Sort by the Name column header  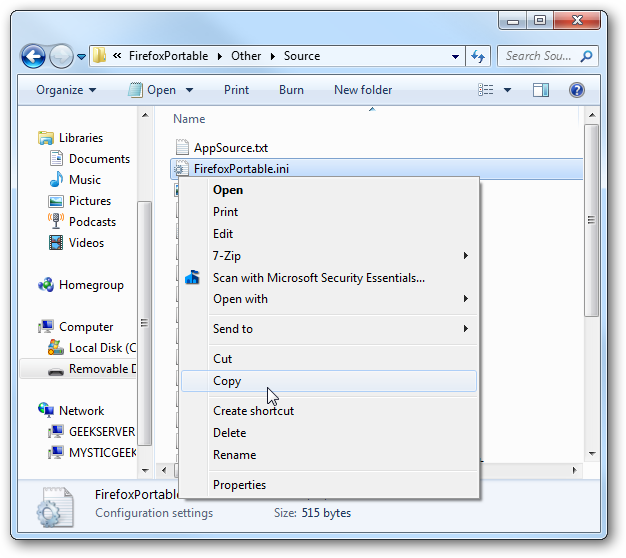click(x=189, y=119)
